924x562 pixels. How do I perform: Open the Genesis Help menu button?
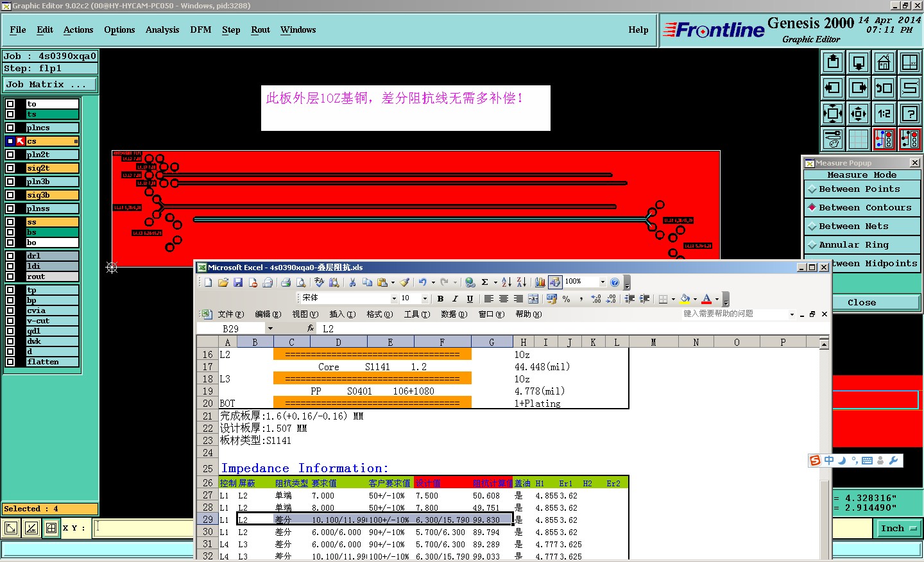(x=638, y=30)
